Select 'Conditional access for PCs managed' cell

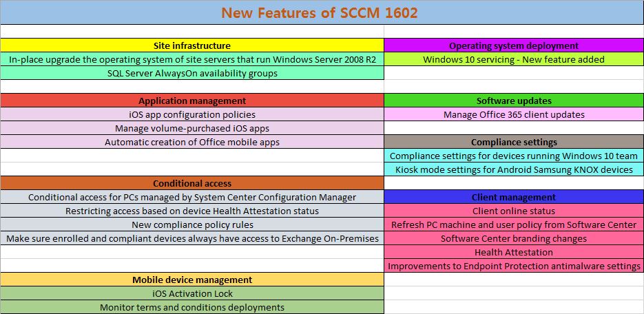[192, 197]
